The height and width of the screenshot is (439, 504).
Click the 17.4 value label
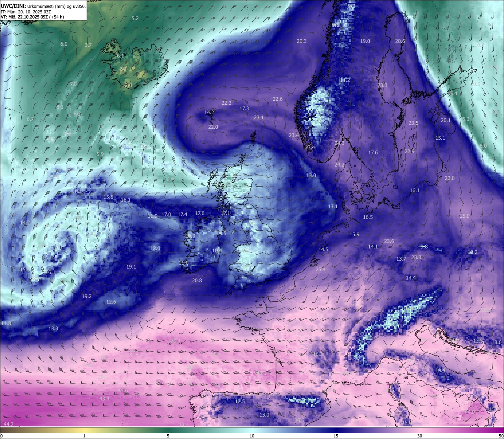tap(182, 215)
